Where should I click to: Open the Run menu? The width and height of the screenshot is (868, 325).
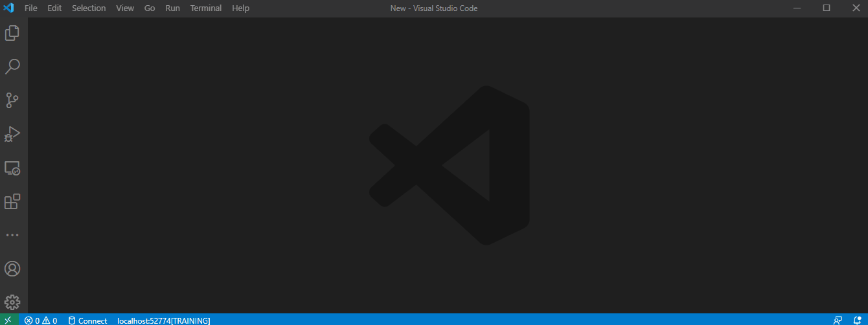click(x=172, y=8)
